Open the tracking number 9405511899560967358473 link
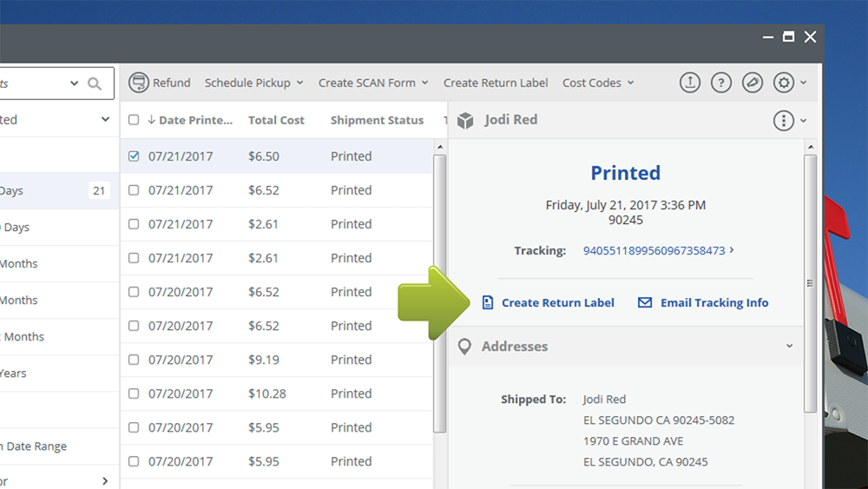The width and height of the screenshot is (868, 489). click(x=654, y=250)
